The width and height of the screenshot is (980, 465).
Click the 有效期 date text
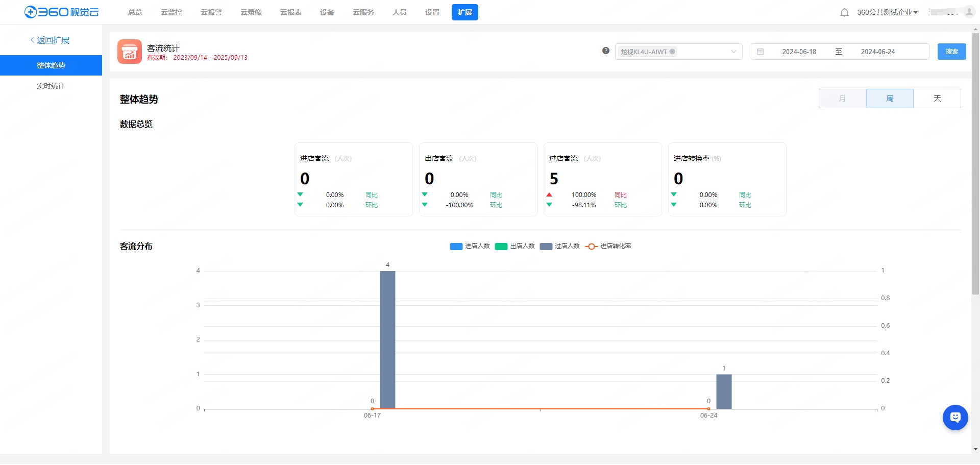coord(197,58)
